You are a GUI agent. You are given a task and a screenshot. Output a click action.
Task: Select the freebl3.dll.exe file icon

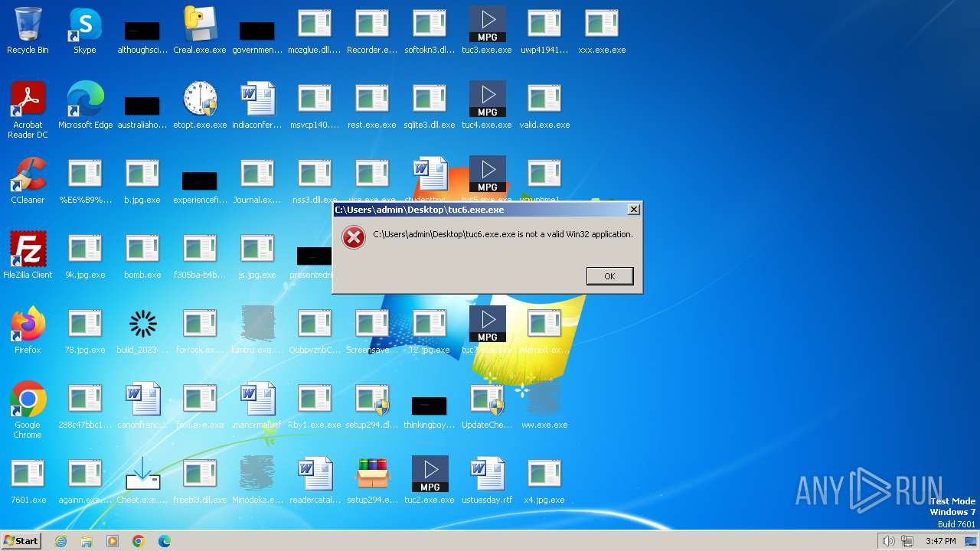click(200, 474)
